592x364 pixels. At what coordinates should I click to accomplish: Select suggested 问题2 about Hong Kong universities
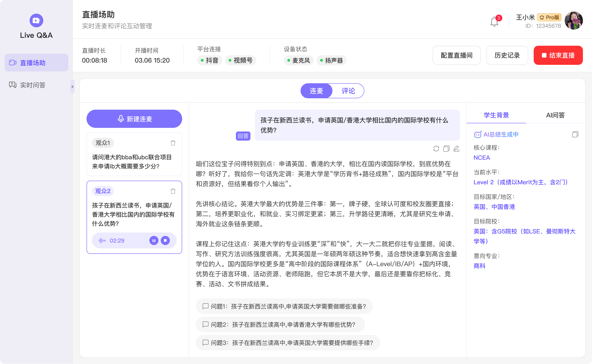click(280, 324)
